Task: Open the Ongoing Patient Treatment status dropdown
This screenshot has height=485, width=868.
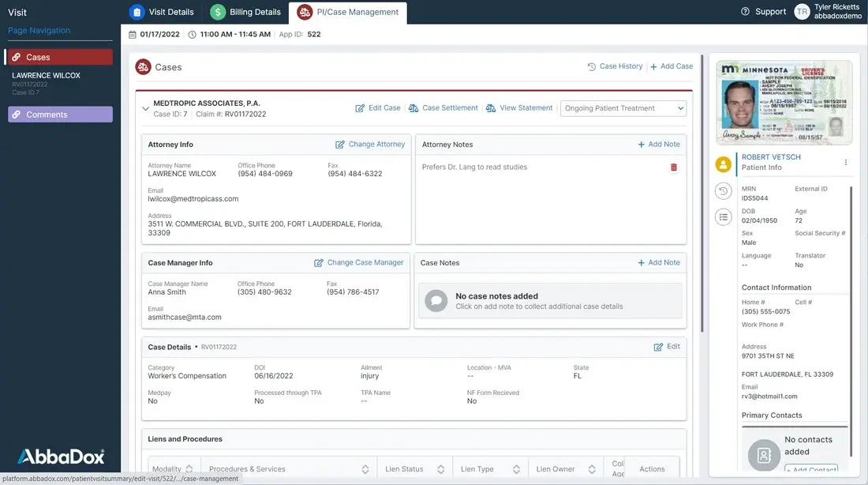Action: [x=623, y=109]
